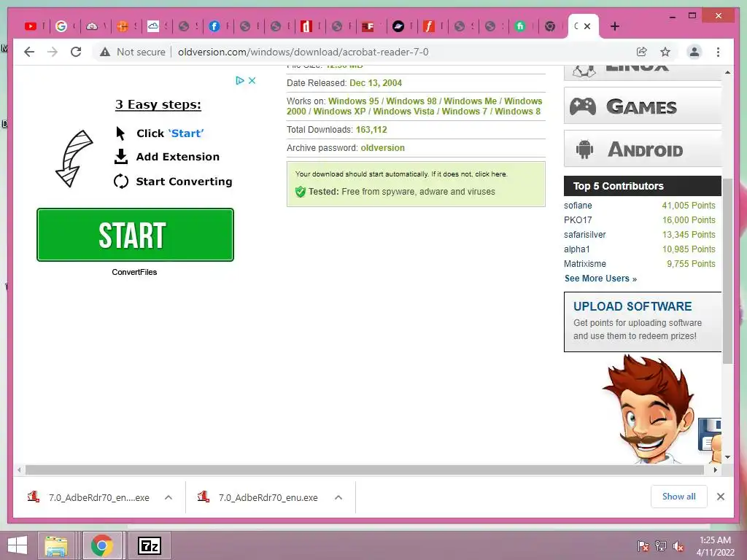Click the oldversion archive password
The image size is (747, 560).
382,147
